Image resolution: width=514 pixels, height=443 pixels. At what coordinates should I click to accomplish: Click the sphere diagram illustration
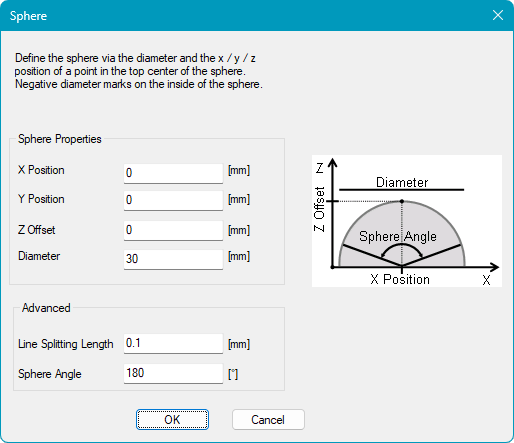tap(407, 221)
